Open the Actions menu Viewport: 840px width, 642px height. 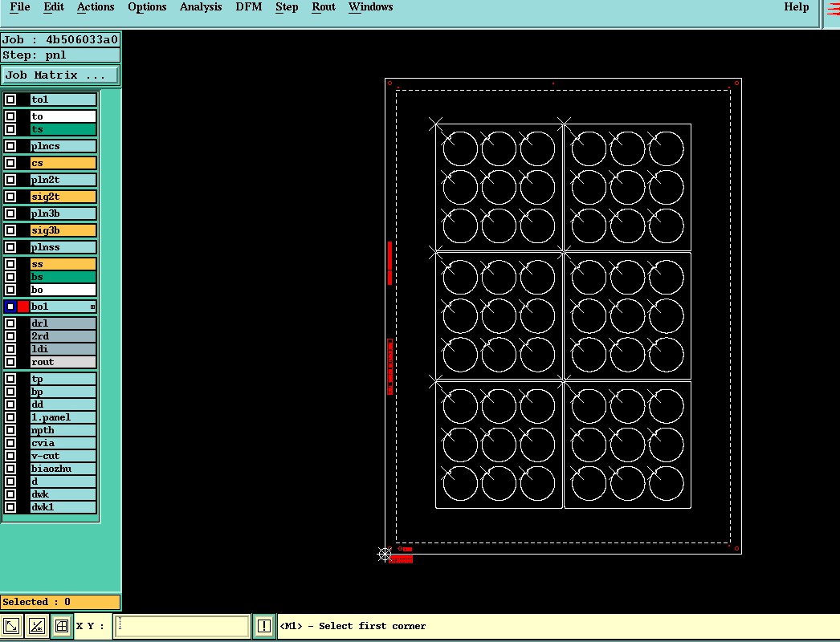pyautogui.click(x=96, y=7)
